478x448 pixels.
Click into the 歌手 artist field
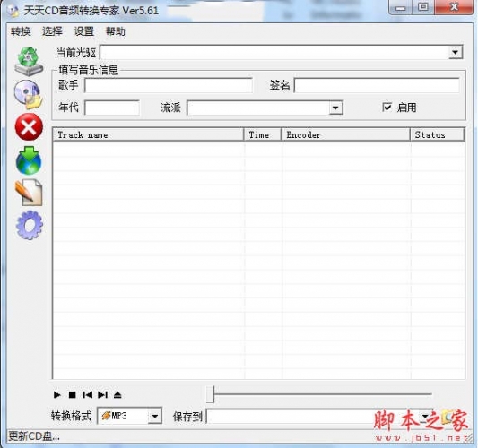point(169,85)
